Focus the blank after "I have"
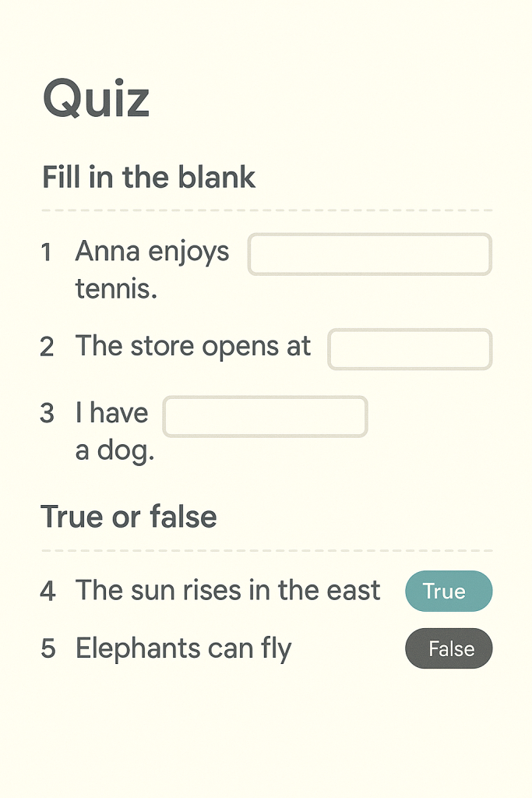The width and height of the screenshot is (532, 798). pyautogui.click(x=265, y=416)
